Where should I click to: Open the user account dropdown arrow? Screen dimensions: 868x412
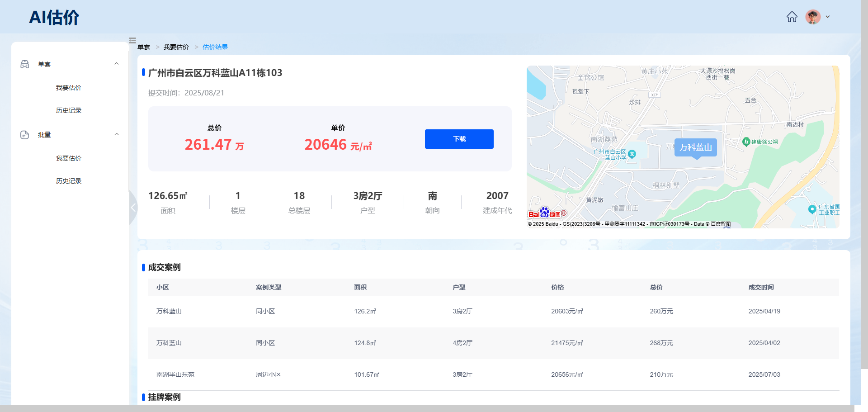828,17
